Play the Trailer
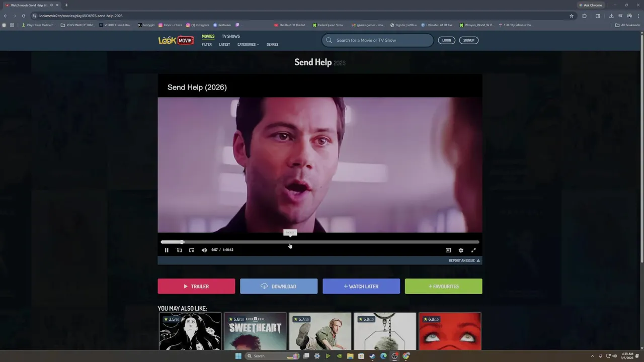The height and width of the screenshot is (362, 644). point(196,286)
